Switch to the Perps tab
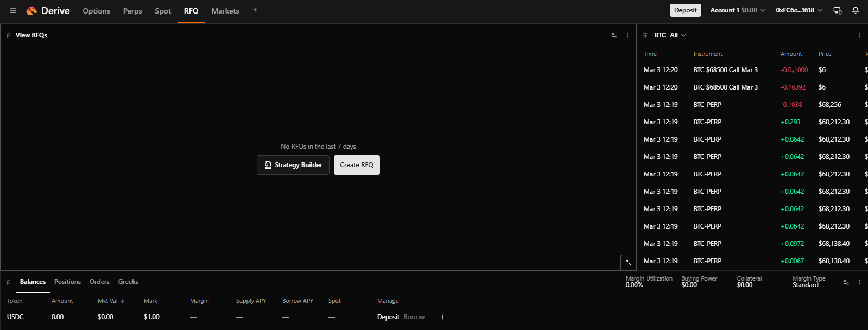868x330 pixels. click(132, 11)
